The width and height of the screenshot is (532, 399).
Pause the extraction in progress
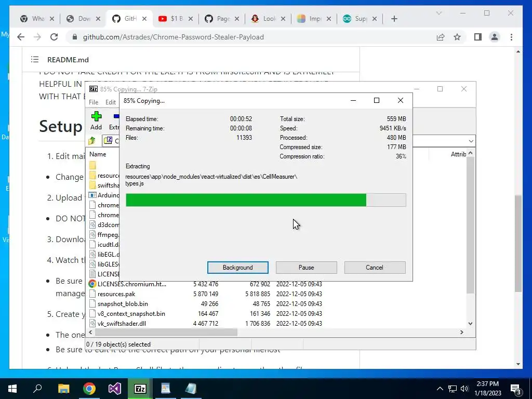point(306,268)
